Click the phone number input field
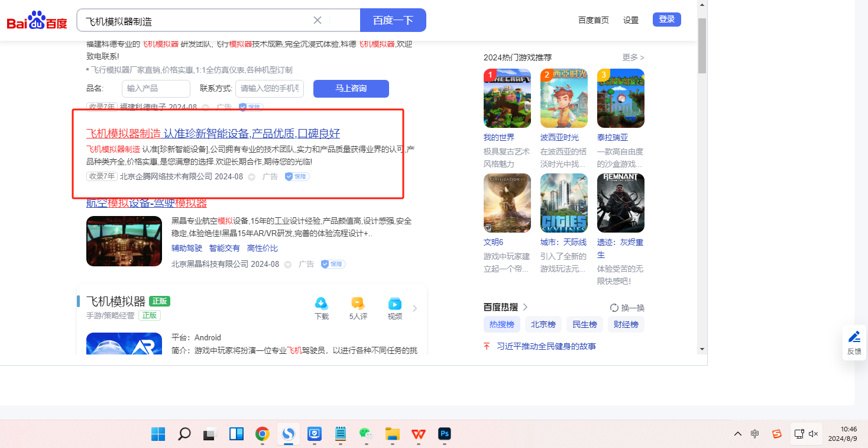 (270, 89)
